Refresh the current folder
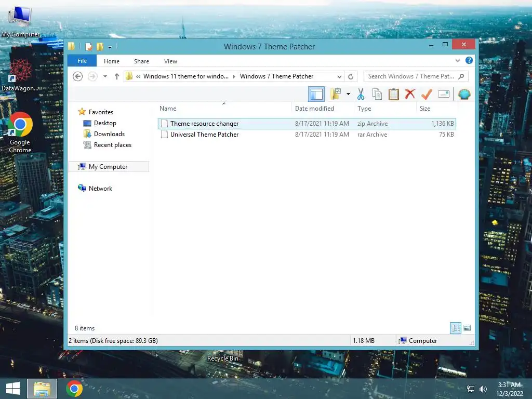Image resolution: width=532 pixels, height=399 pixels. (351, 77)
